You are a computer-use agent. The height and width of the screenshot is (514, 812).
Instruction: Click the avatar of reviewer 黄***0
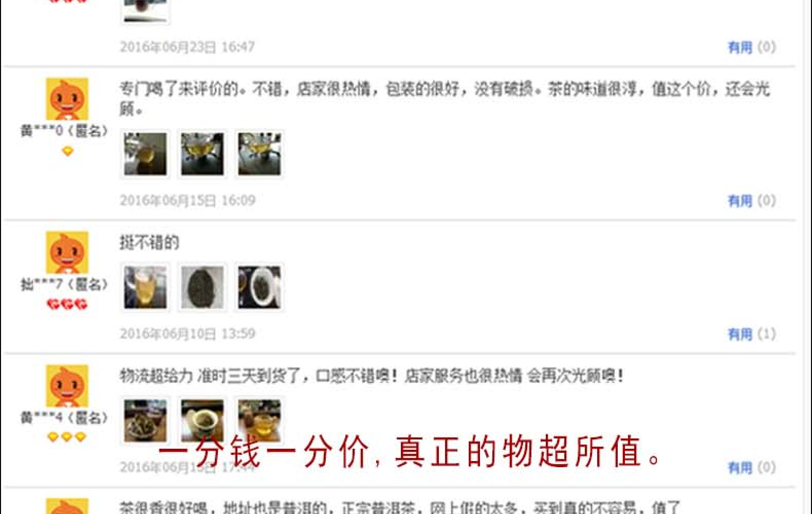click(x=67, y=99)
